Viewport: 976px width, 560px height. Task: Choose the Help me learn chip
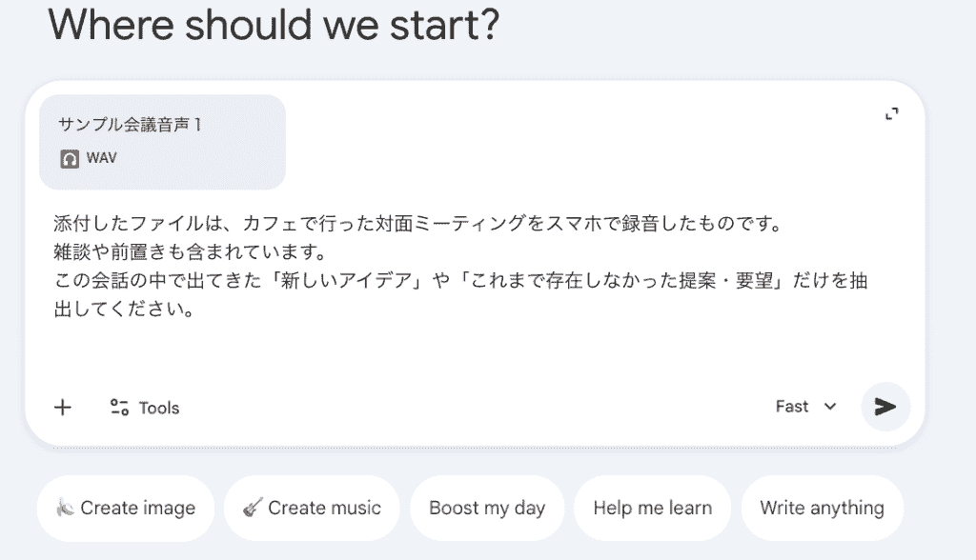coord(652,509)
